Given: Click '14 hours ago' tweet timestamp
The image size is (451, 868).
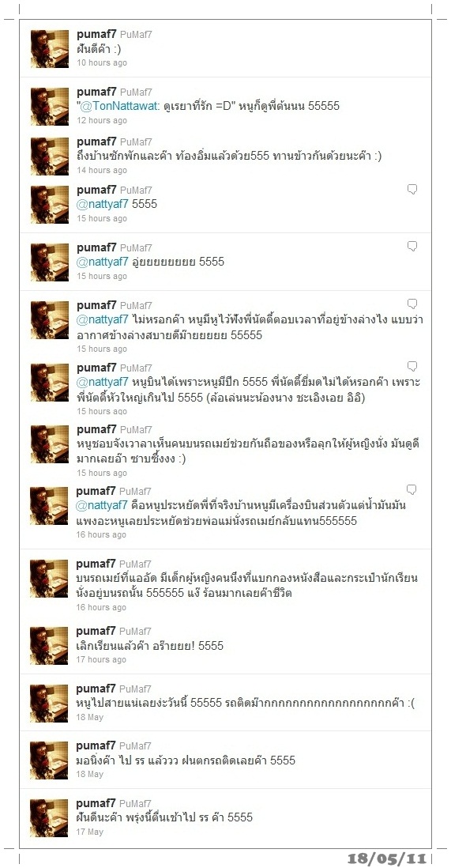Looking at the screenshot, I should tap(102, 171).
